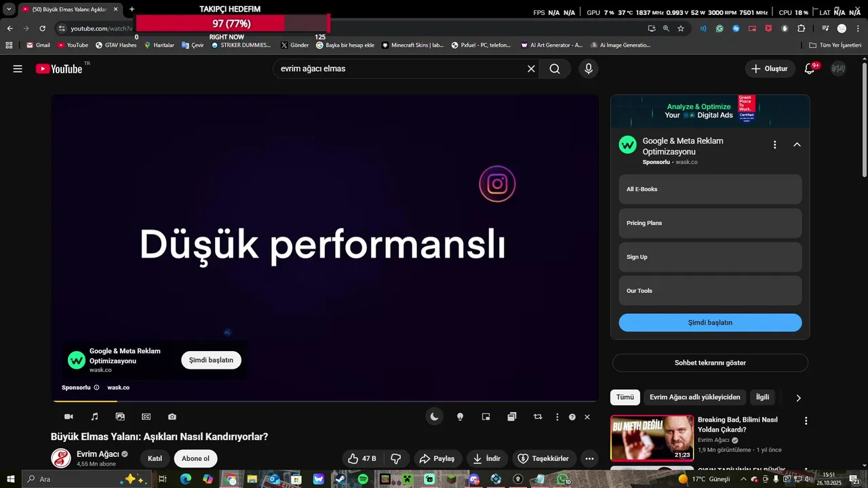Open options for the Breaking Bad video

coord(806,421)
